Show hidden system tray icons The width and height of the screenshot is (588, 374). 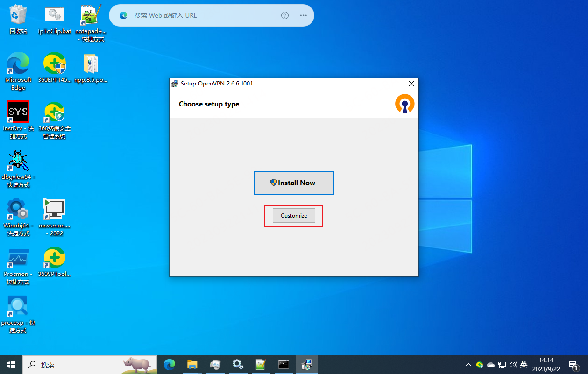(468, 365)
